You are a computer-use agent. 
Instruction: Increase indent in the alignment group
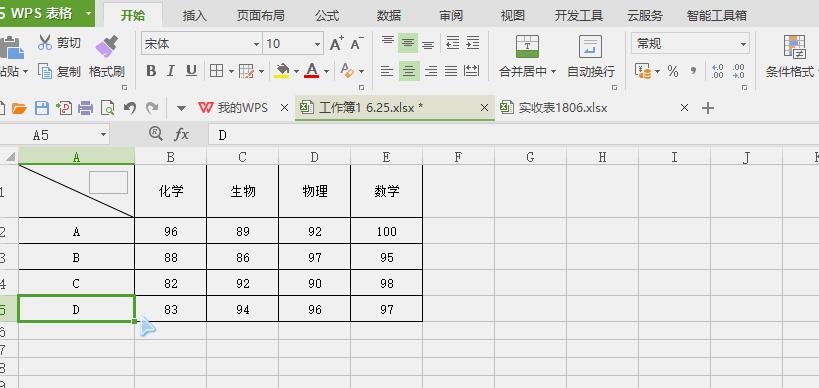coord(472,43)
